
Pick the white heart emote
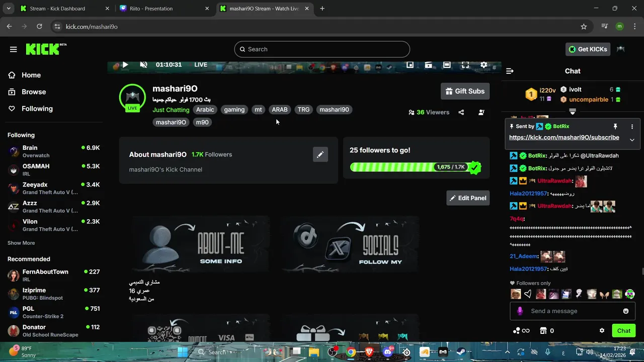pos(528,294)
